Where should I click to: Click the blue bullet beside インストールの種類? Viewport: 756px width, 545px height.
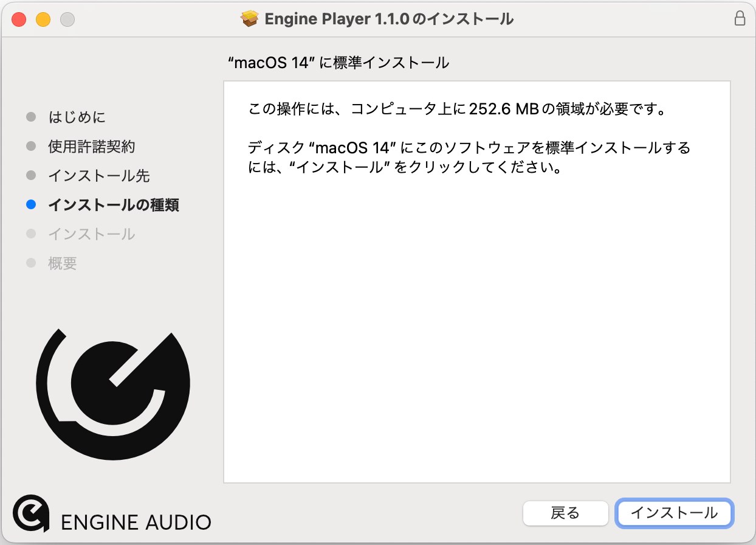32,205
